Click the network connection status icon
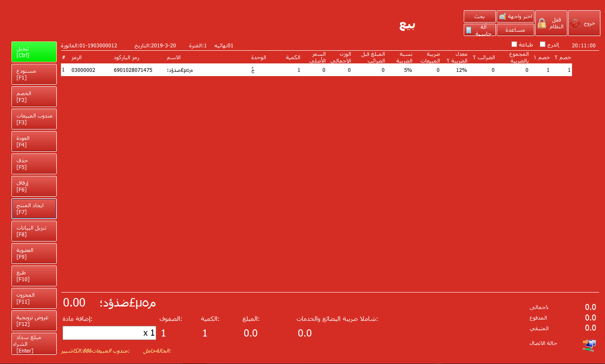The image size is (605, 364). [x=589, y=345]
